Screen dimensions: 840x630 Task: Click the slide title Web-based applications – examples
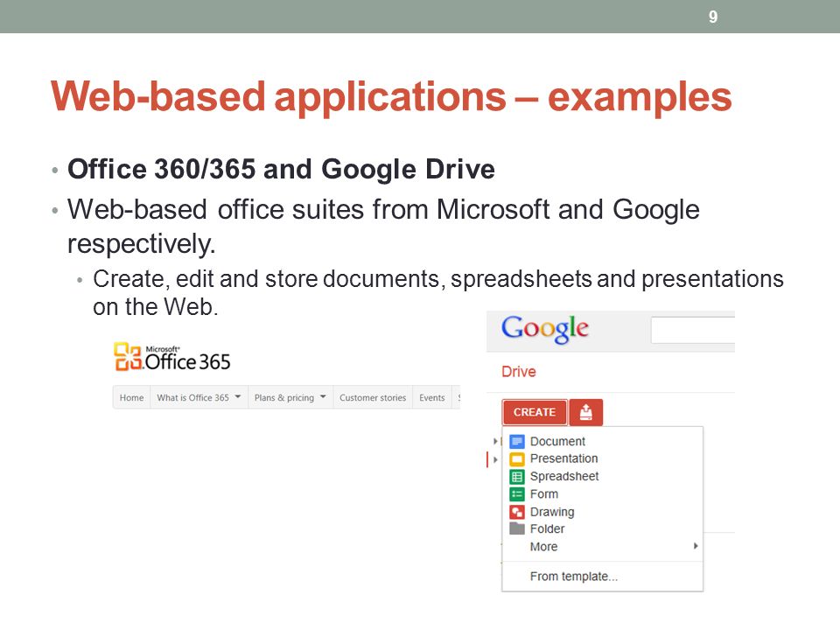391,97
